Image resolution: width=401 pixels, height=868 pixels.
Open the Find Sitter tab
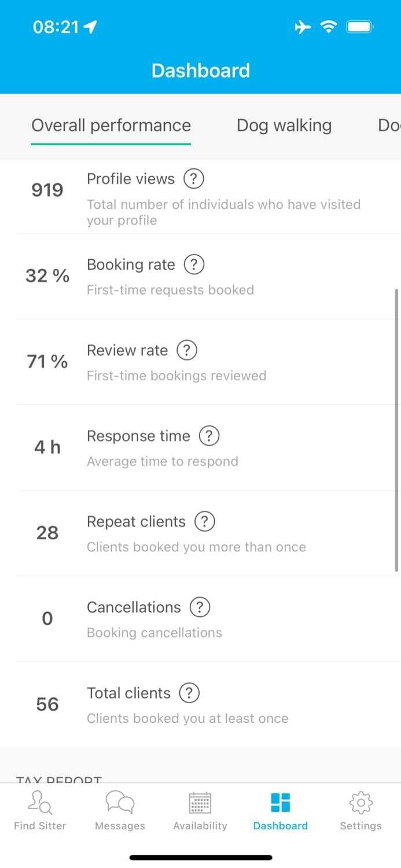click(x=40, y=811)
